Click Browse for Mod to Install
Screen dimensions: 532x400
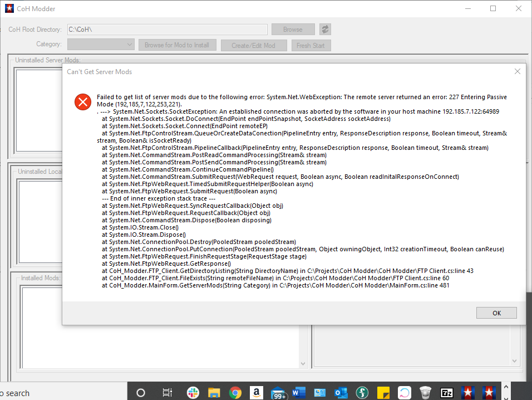(x=177, y=45)
